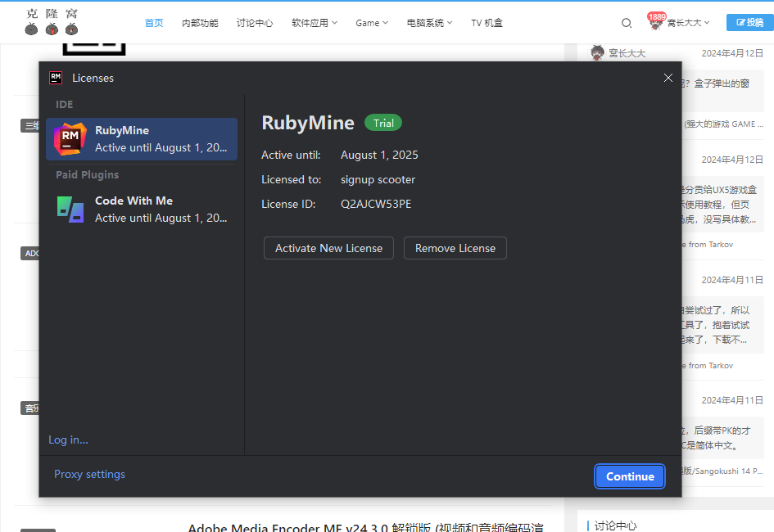Click the 投稿 button
Screen dimensions: 774x532
pyautogui.click(x=749, y=22)
